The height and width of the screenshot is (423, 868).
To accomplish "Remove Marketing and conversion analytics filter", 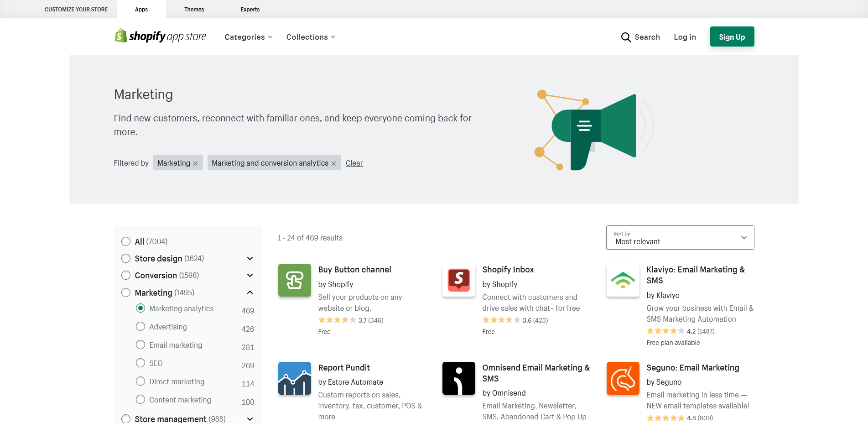I will tap(334, 163).
